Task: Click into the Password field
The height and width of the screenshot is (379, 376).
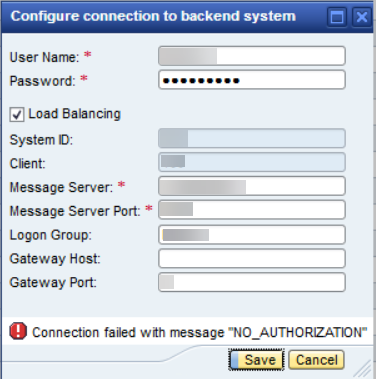Action: tap(252, 80)
